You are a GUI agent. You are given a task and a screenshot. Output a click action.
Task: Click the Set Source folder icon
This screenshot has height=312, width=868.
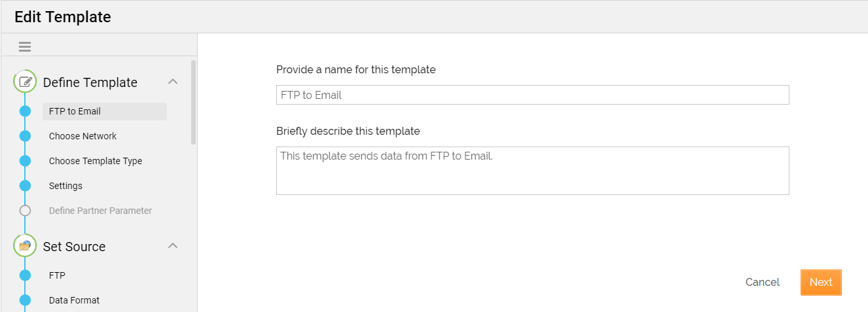[26, 246]
